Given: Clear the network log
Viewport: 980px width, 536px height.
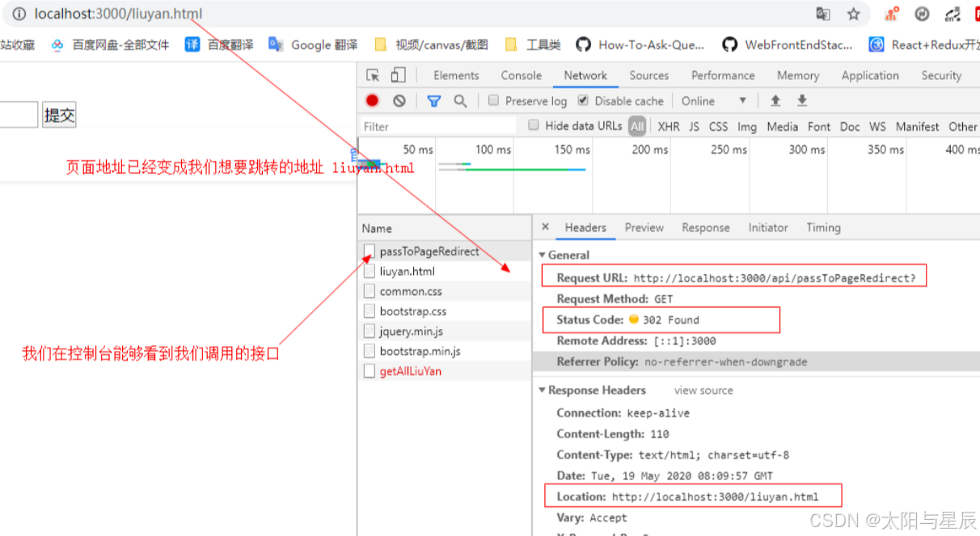Looking at the screenshot, I should tap(399, 101).
